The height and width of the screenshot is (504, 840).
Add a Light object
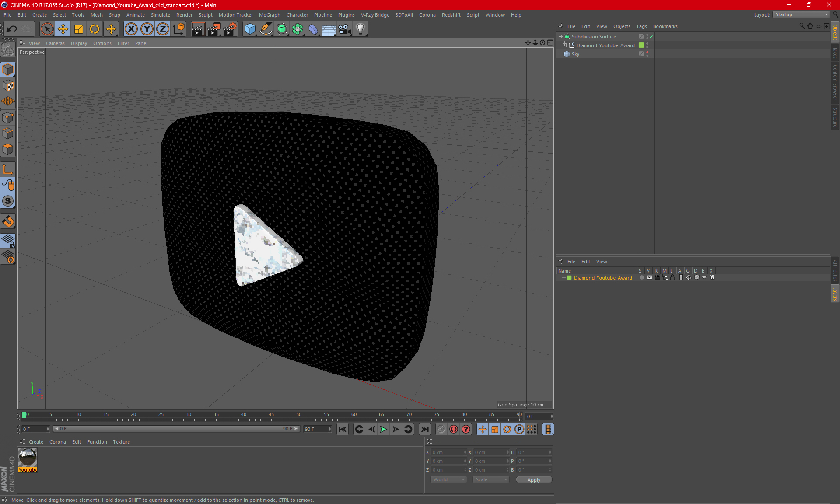point(360,29)
